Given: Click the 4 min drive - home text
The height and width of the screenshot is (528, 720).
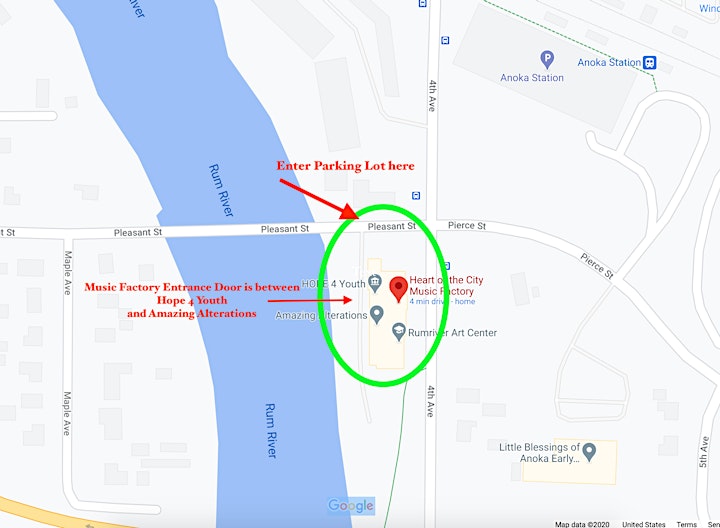Looking at the screenshot, I should click(x=442, y=302).
